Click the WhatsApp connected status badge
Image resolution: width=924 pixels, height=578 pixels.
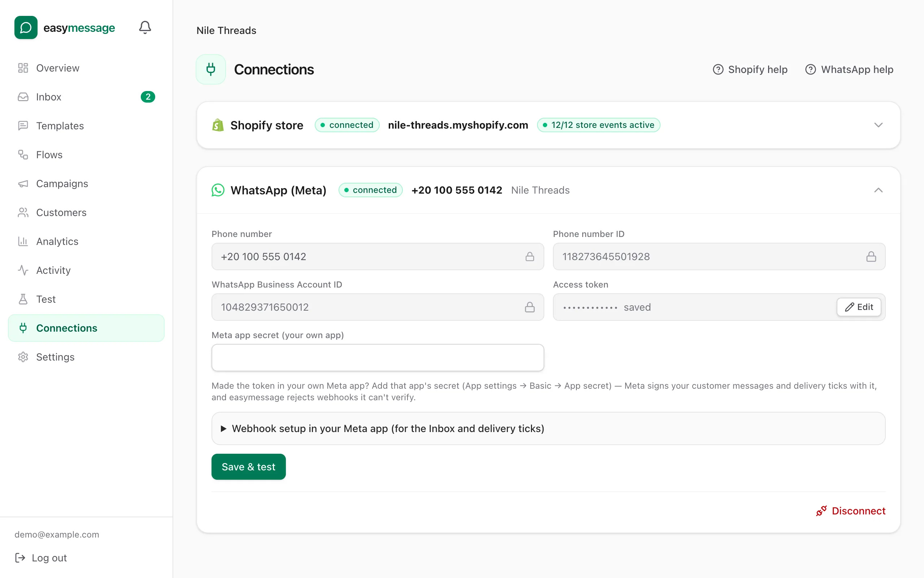(x=370, y=190)
